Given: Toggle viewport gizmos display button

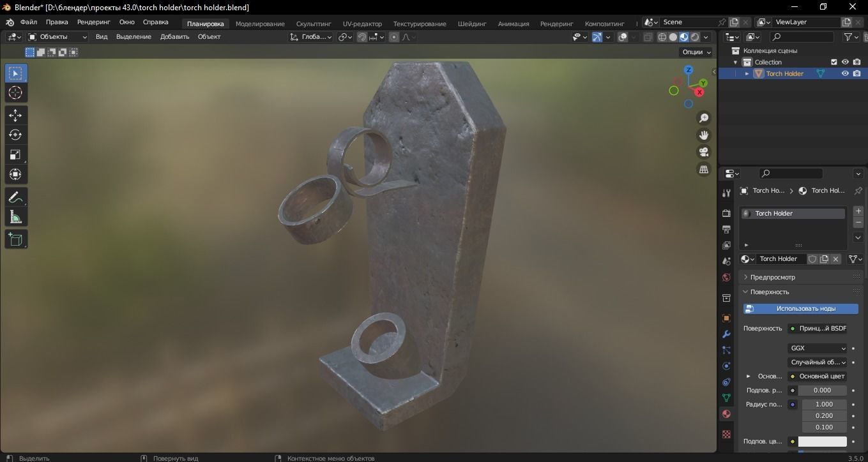Looking at the screenshot, I should click(597, 37).
